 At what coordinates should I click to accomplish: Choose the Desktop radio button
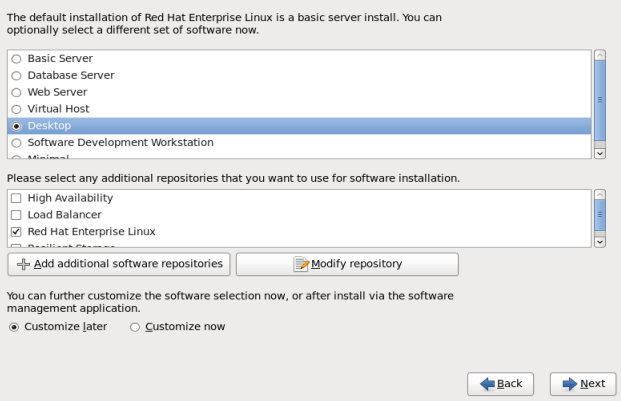16,126
